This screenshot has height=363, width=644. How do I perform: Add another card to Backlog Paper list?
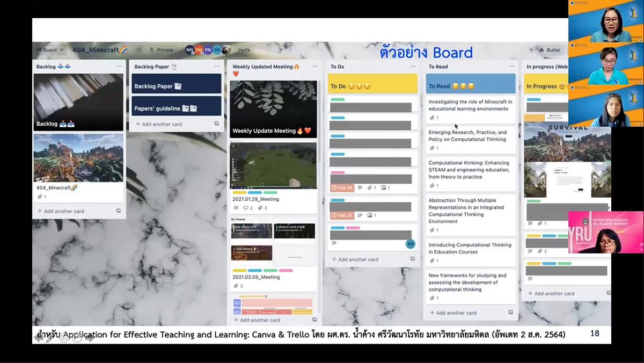(x=162, y=124)
